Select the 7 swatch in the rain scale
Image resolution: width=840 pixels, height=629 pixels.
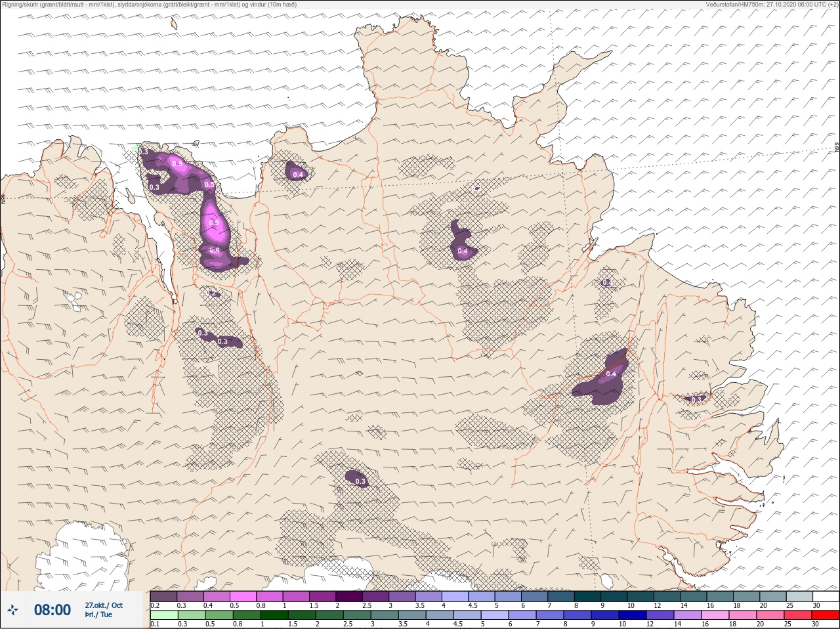tap(550, 615)
